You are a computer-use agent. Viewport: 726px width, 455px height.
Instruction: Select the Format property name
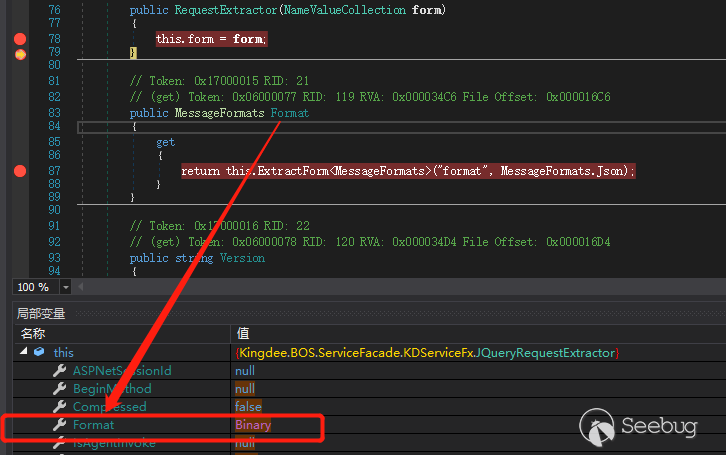[x=94, y=425]
